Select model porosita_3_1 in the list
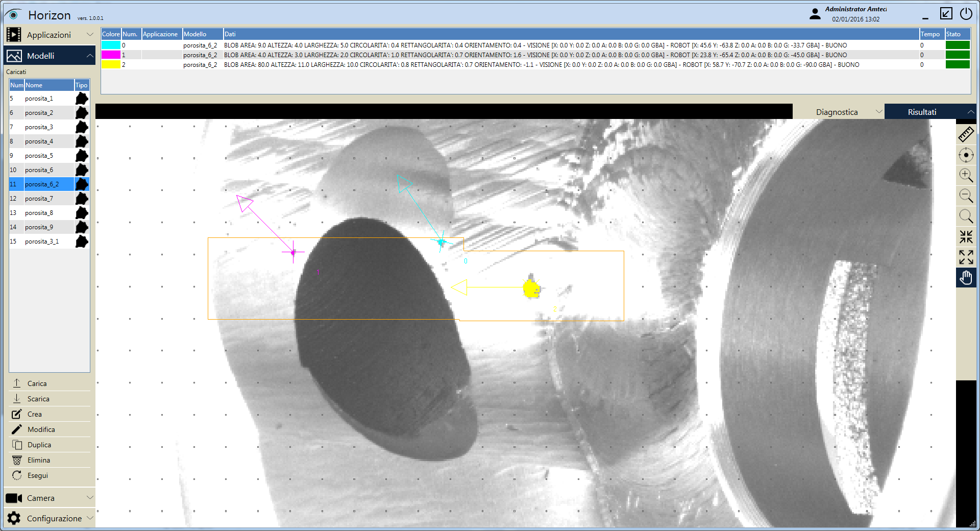Image resolution: width=980 pixels, height=531 pixels. click(x=49, y=242)
